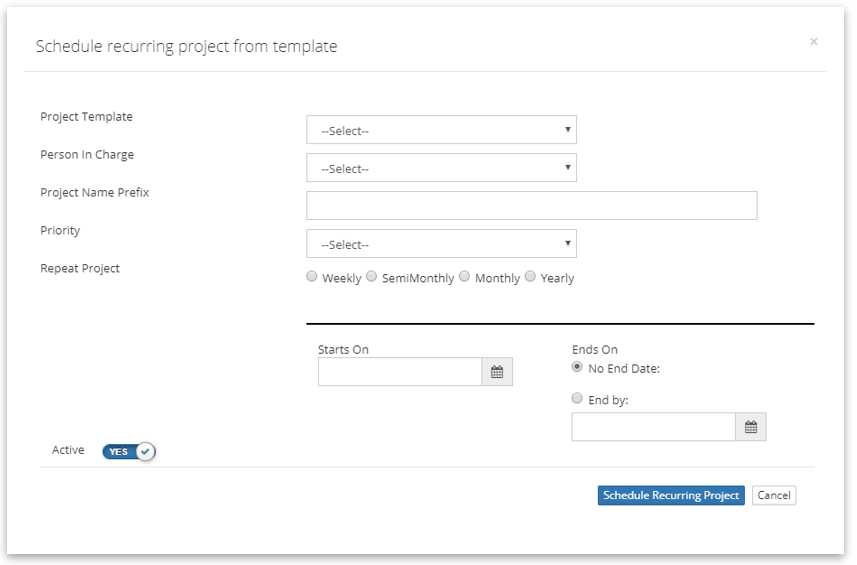Image resolution: width=857 pixels, height=565 pixels.
Task: Select the SemiMonthly repeat option
Action: (x=372, y=277)
